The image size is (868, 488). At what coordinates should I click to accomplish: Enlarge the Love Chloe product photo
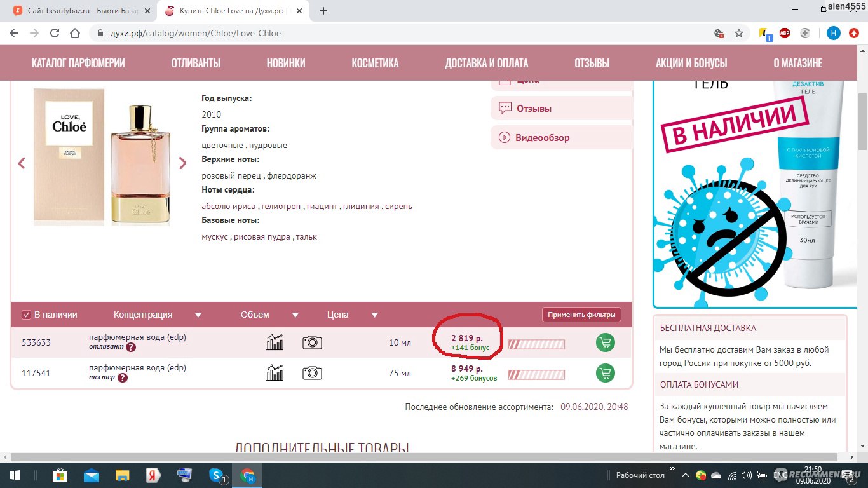click(102, 157)
